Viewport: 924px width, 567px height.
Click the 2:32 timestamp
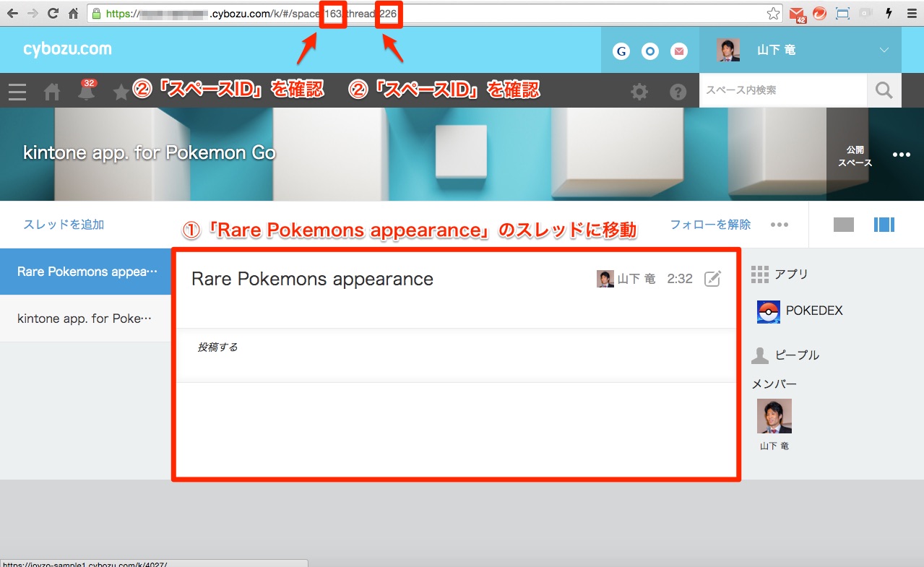[680, 279]
